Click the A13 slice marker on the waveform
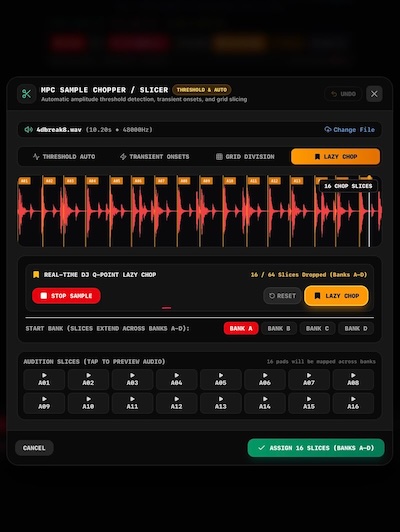Image resolution: width=400 pixels, height=532 pixels. point(297,181)
